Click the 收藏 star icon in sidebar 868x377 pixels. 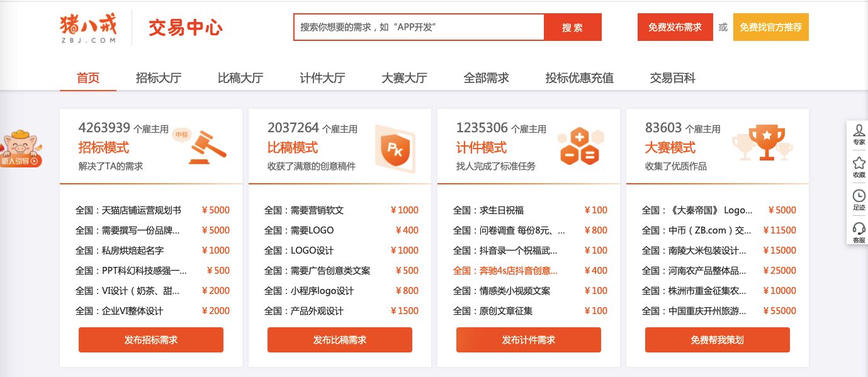(859, 167)
